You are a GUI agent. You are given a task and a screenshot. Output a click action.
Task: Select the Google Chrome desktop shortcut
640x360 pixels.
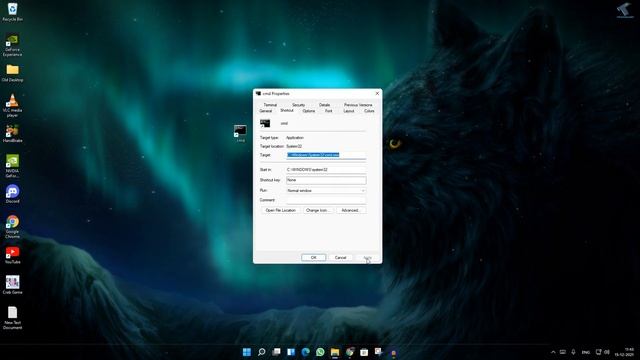[12, 227]
